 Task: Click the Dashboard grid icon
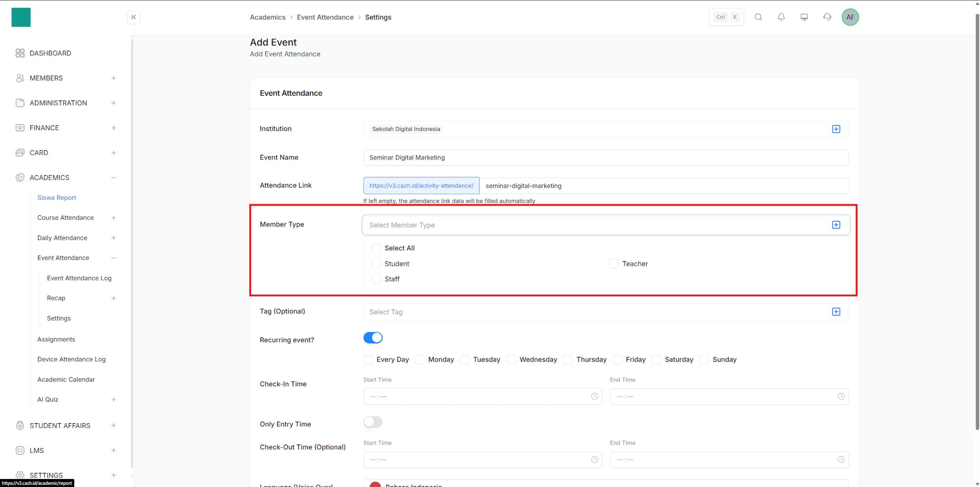click(20, 53)
